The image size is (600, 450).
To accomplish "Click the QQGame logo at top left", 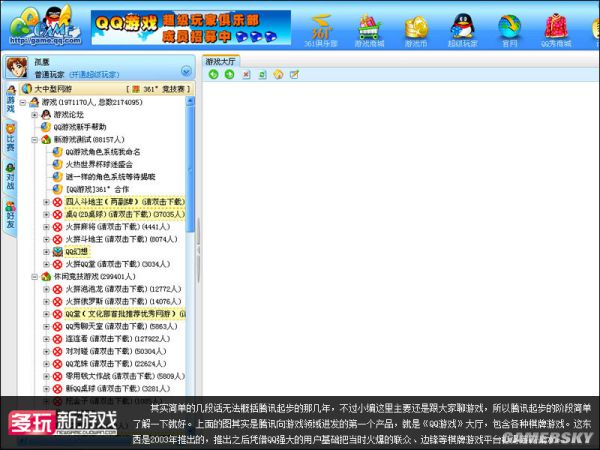I will (x=45, y=26).
